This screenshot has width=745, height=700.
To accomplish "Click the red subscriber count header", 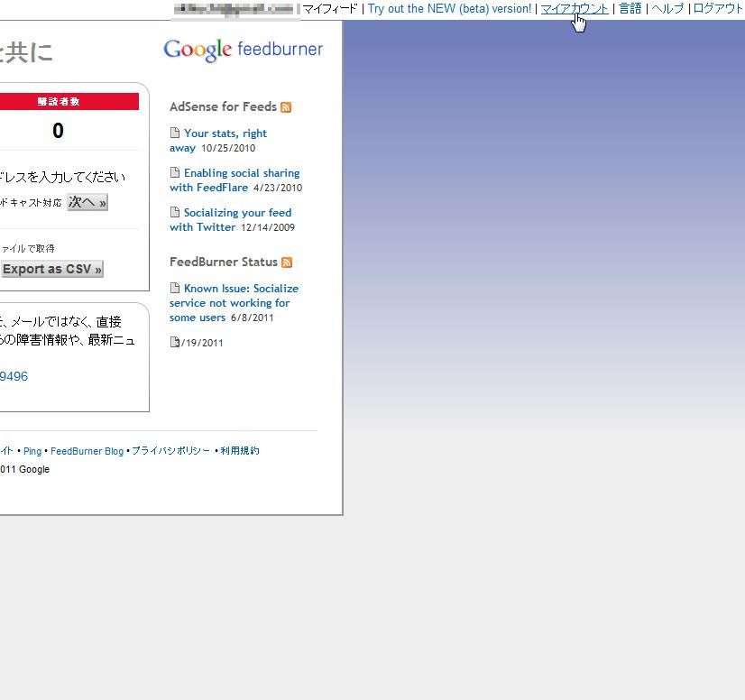I will click(69, 101).
